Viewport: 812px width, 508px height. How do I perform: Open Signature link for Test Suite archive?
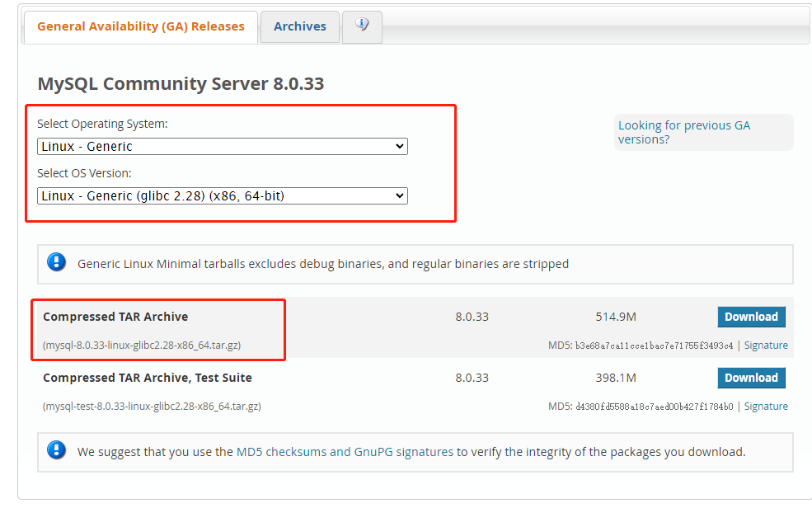pyautogui.click(x=766, y=407)
